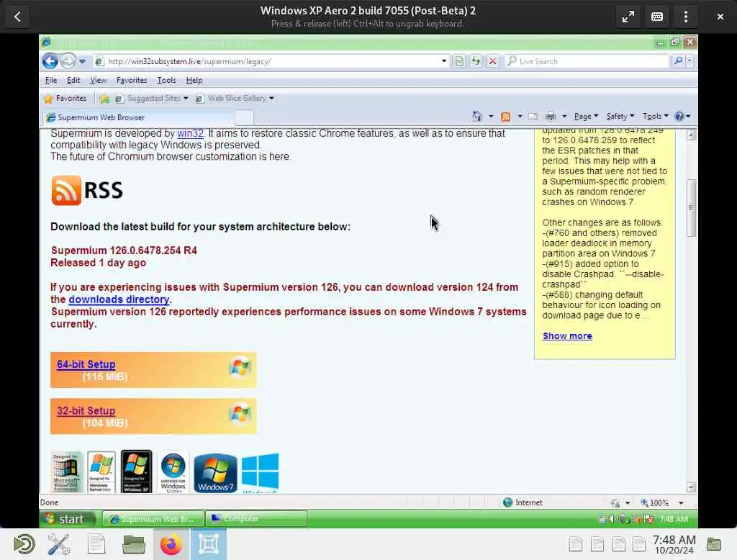Image resolution: width=737 pixels, height=560 pixels.
Task: Expand the Home button dropdown arrow
Action: [x=491, y=116]
